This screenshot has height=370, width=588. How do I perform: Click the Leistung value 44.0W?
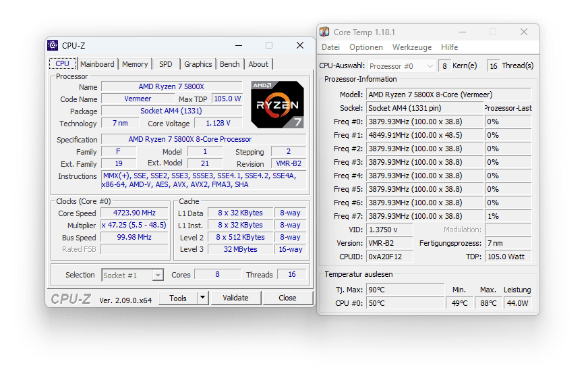click(517, 303)
